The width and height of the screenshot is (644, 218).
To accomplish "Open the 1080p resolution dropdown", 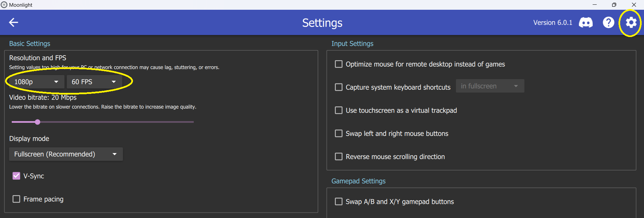I will coord(36,82).
